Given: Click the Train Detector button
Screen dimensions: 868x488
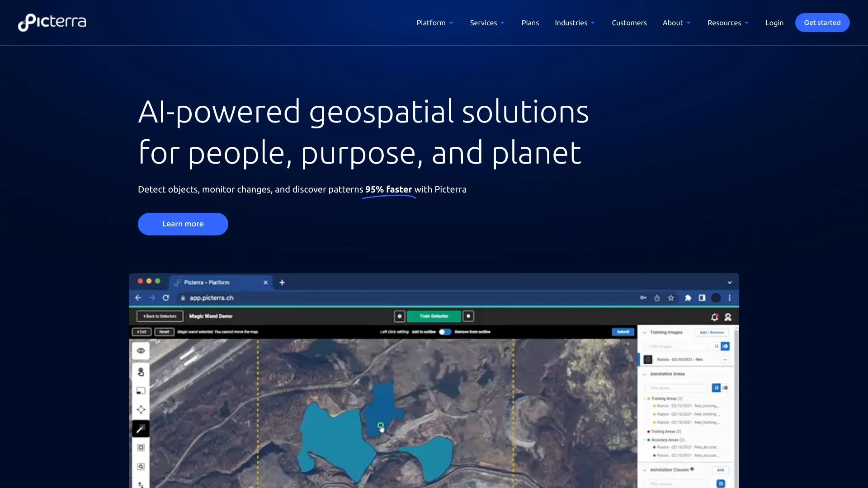Looking at the screenshot, I should 433,316.
